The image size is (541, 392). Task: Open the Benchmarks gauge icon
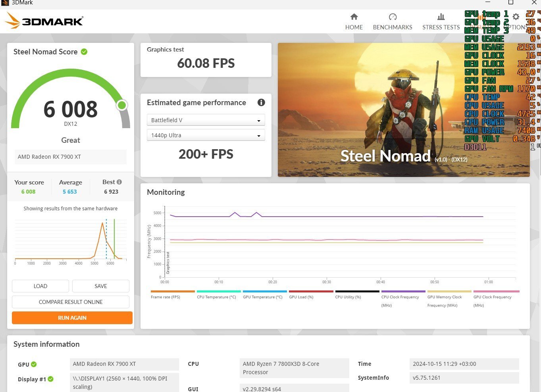(x=393, y=17)
